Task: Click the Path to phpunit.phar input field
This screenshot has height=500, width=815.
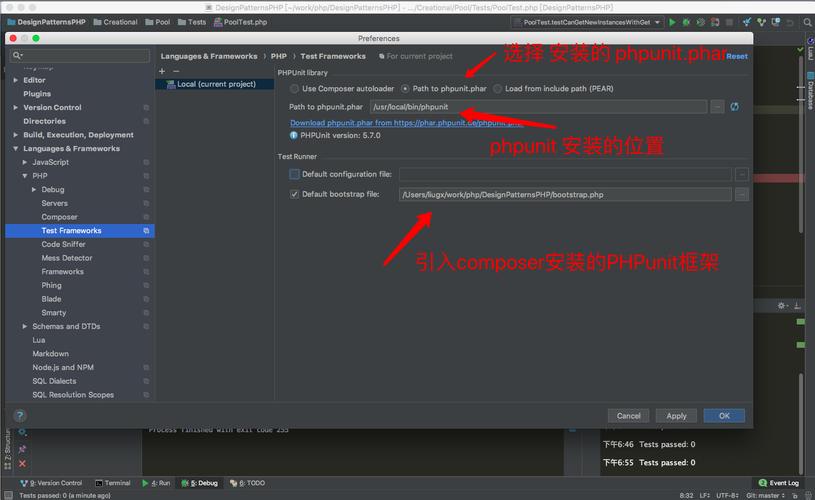Action: pyautogui.click(x=538, y=107)
